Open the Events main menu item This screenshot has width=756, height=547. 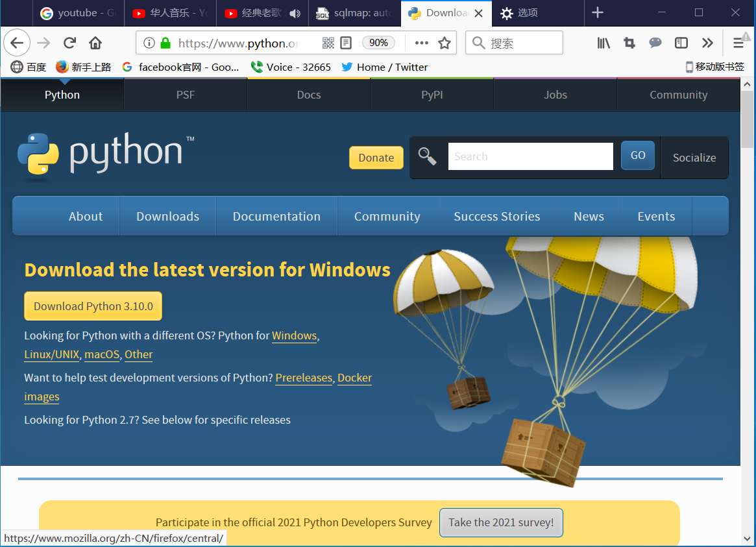click(x=656, y=216)
